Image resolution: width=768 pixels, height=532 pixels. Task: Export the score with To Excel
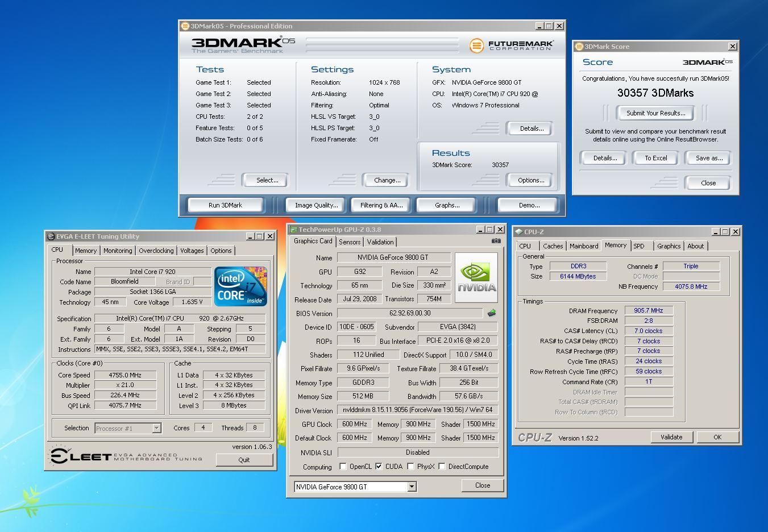click(655, 158)
